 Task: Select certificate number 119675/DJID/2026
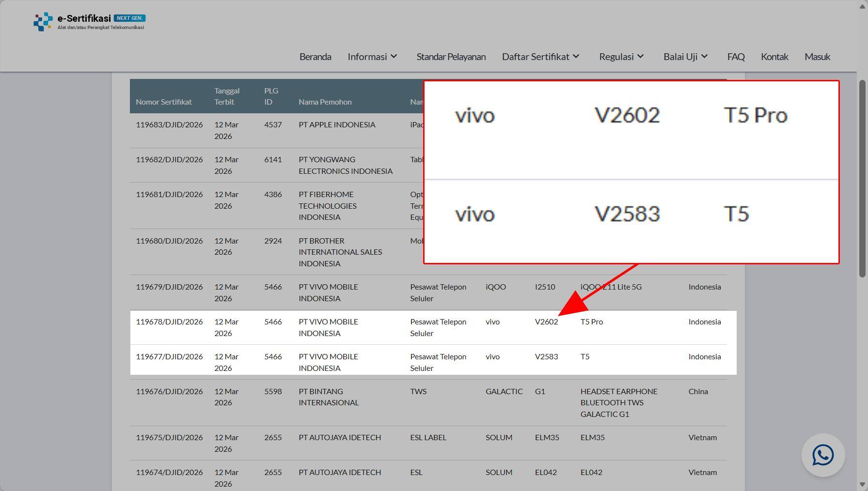tap(169, 437)
